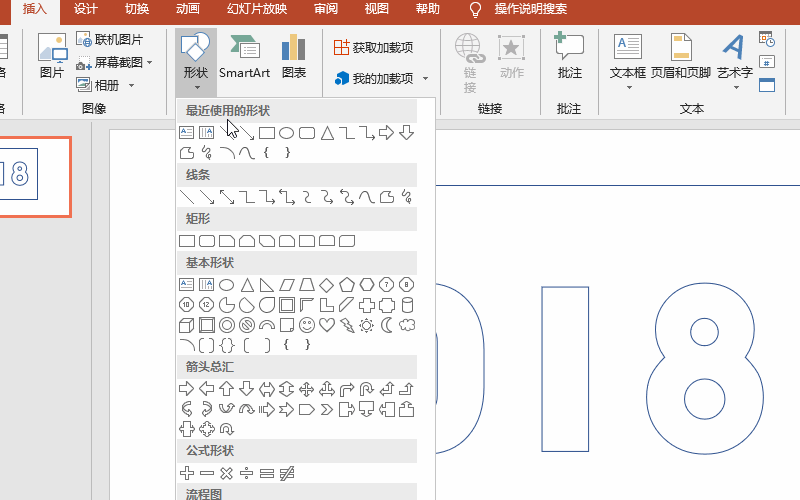The height and width of the screenshot is (500, 800).
Task: Click Get Add-ins (获取加载项)
Action: click(x=373, y=47)
